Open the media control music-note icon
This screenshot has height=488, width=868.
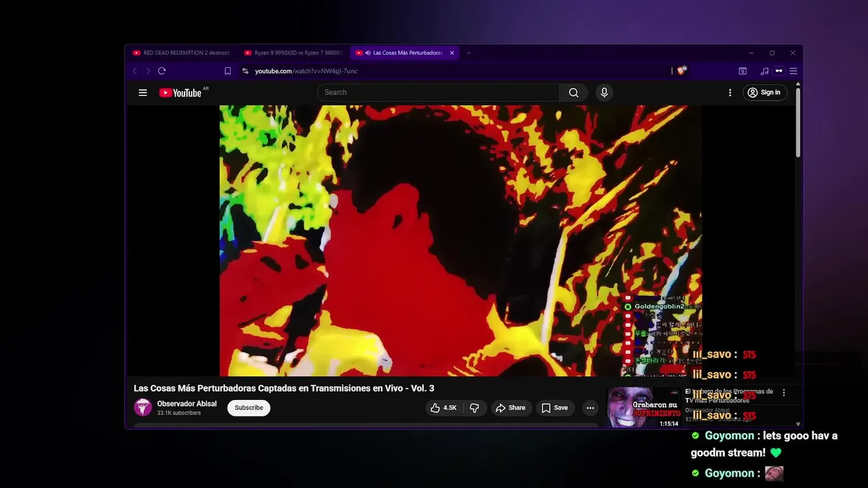[764, 71]
